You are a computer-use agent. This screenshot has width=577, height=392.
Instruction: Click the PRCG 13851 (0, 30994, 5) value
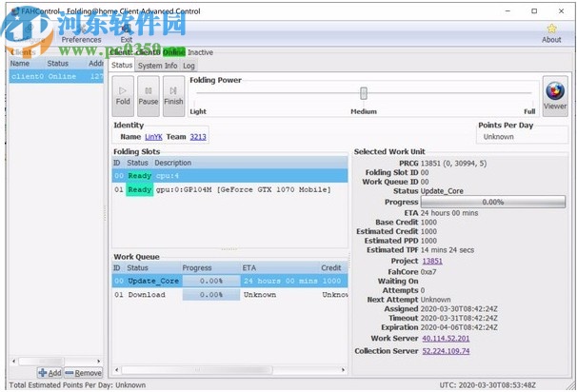[x=453, y=164]
